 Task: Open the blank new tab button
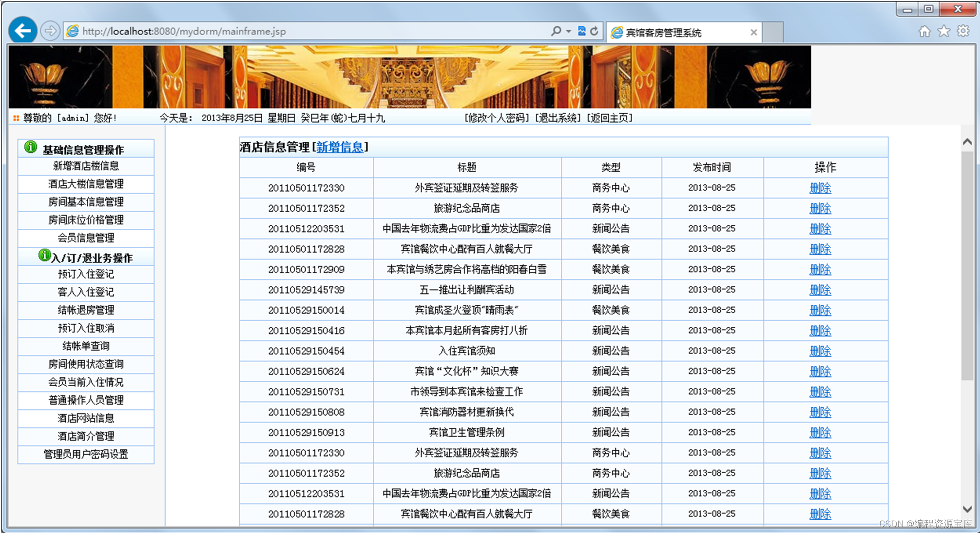point(772,33)
